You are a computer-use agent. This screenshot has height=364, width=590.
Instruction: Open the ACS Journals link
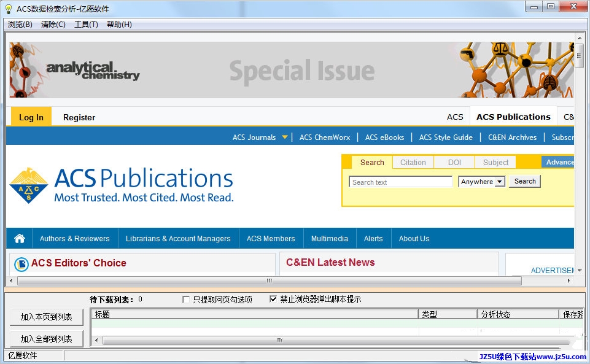click(254, 137)
